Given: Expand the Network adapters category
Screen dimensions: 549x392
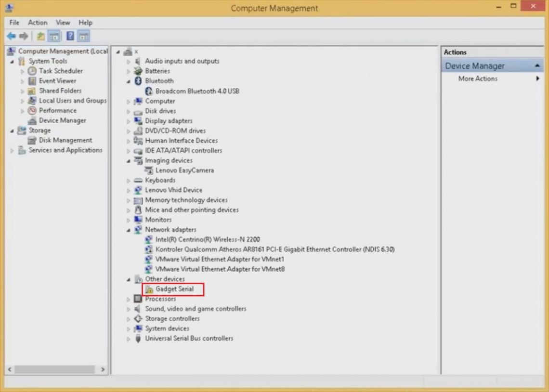Looking at the screenshot, I should coord(128,230).
